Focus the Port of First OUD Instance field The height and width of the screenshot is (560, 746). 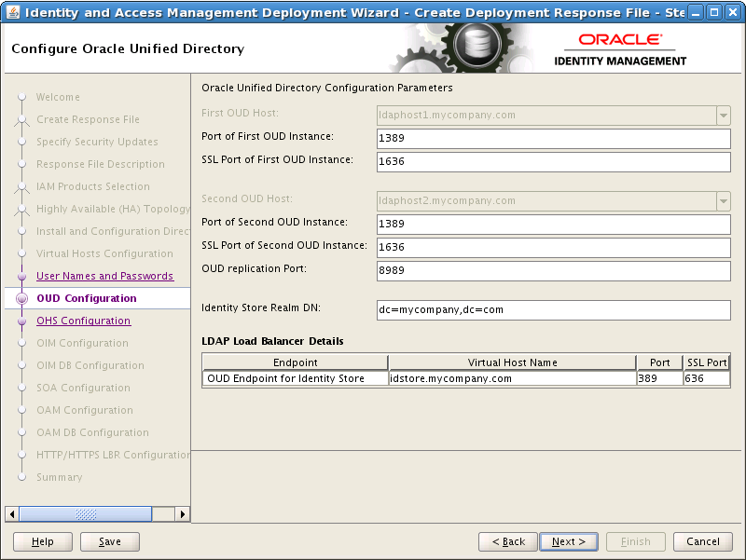pyautogui.click(x=553, y=138)
